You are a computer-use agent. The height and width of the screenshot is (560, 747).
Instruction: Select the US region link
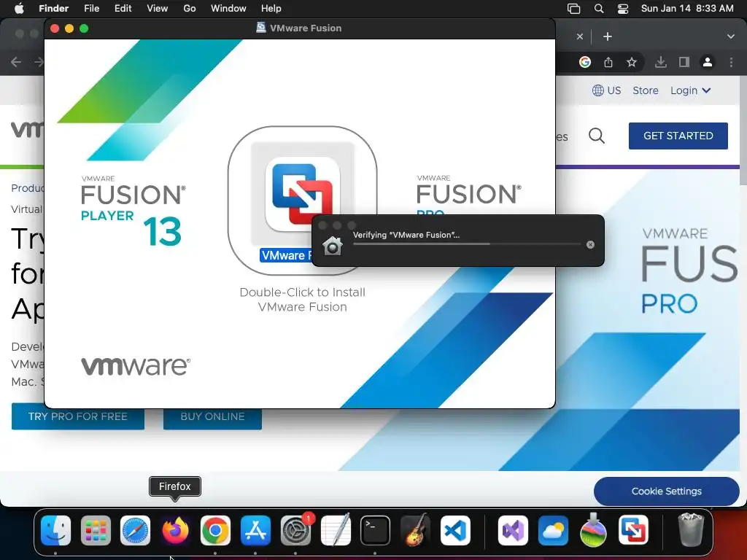pos(606,90)
